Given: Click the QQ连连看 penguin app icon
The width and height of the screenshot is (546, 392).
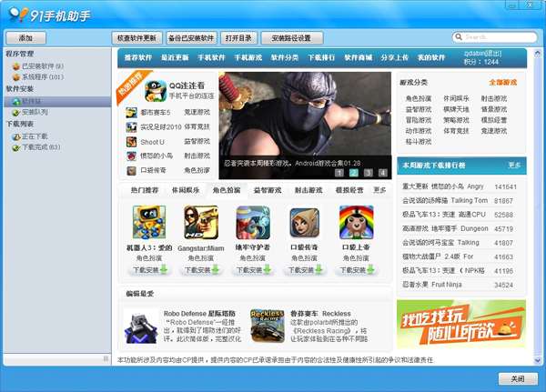Looking at the screenshot, I should coord(154,91).
